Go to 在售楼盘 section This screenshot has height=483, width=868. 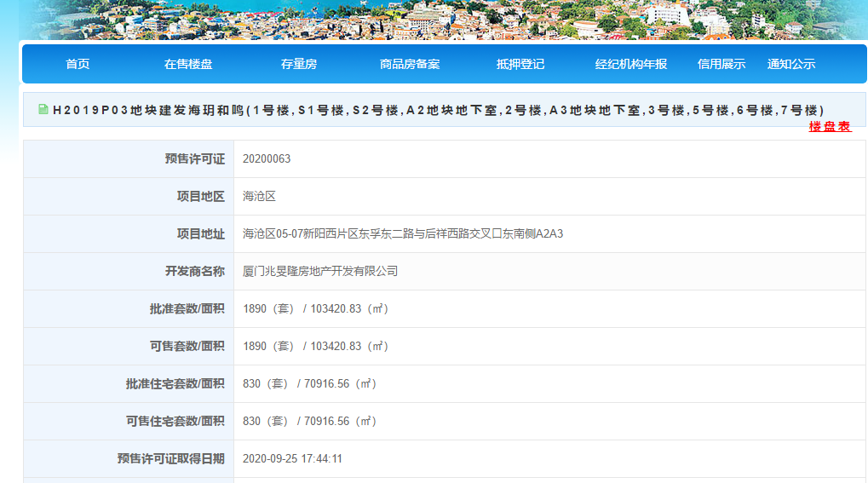[x=188, y=64]
